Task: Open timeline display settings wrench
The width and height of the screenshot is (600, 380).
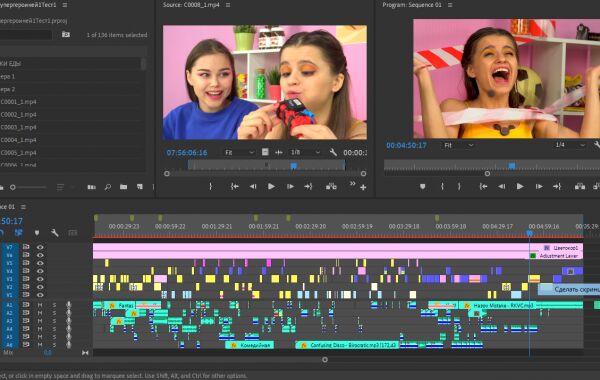Action: coord(55,233)
